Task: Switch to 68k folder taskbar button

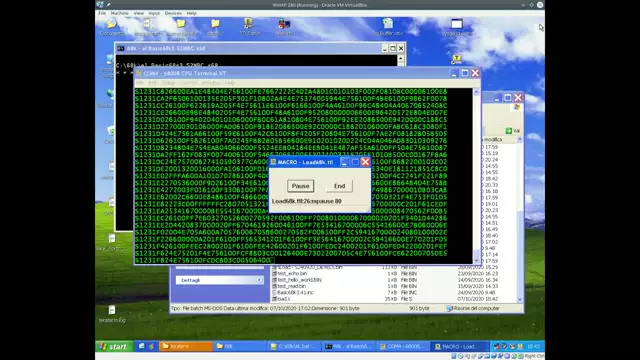Action: (240, 346)
